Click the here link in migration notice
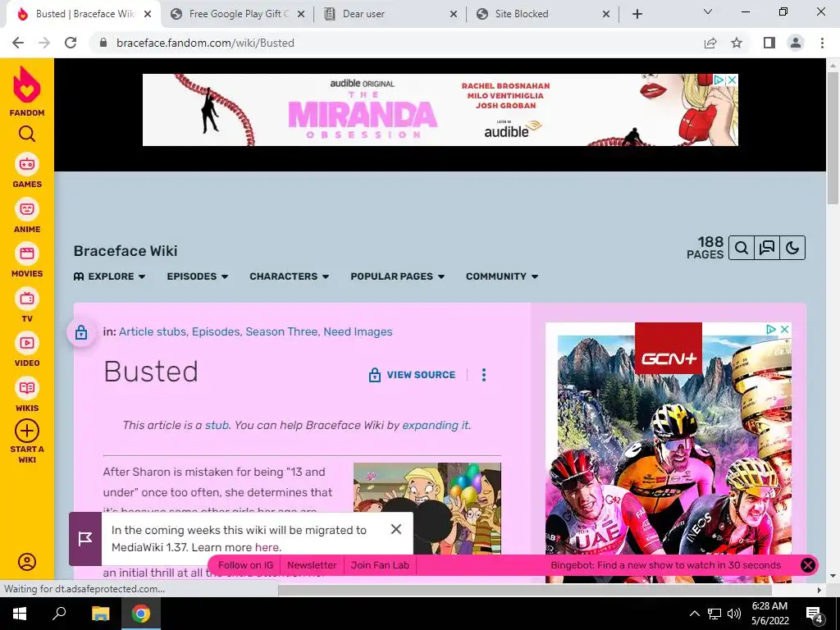The image size is (840, 630). (x=267, y=547)
